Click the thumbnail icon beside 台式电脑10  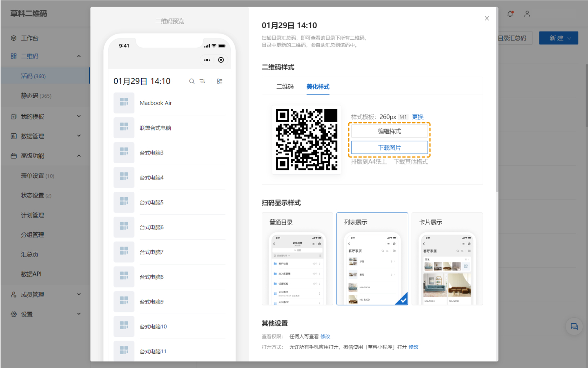124,327
